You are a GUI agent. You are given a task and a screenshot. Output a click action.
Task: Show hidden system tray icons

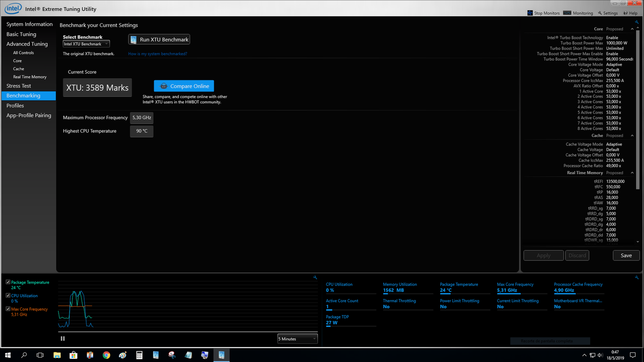point(584,355)
